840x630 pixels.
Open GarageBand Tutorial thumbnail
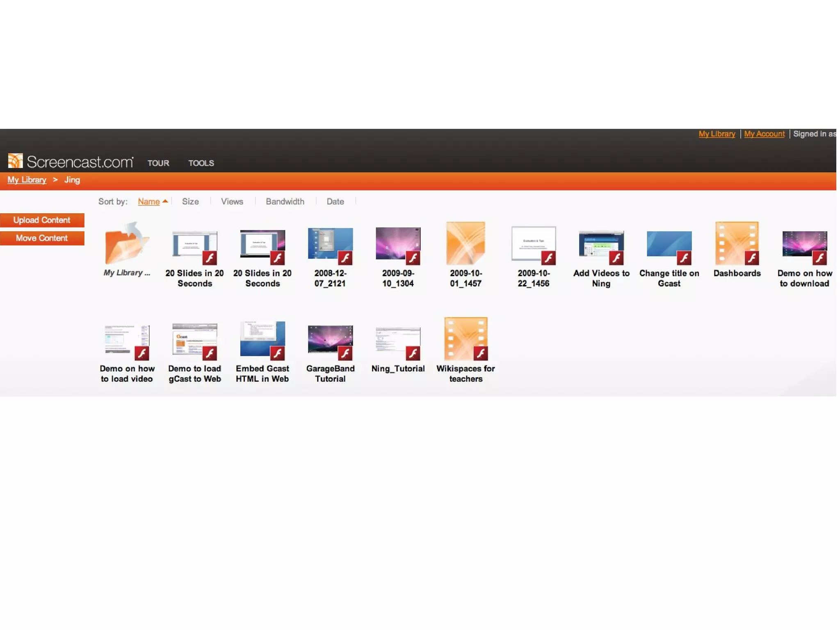[330, 339]
